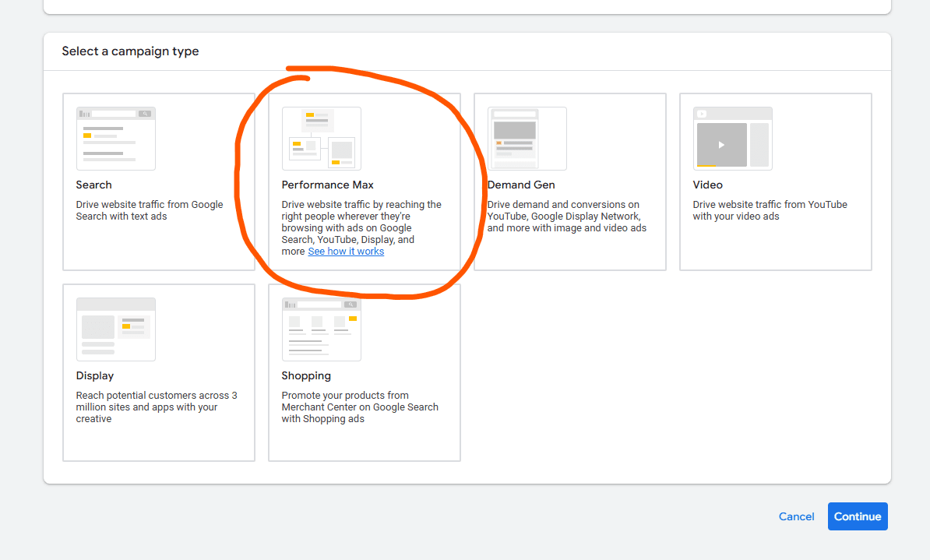Click the Cancel button
The image size is (930, 560).
pos(796,516)
